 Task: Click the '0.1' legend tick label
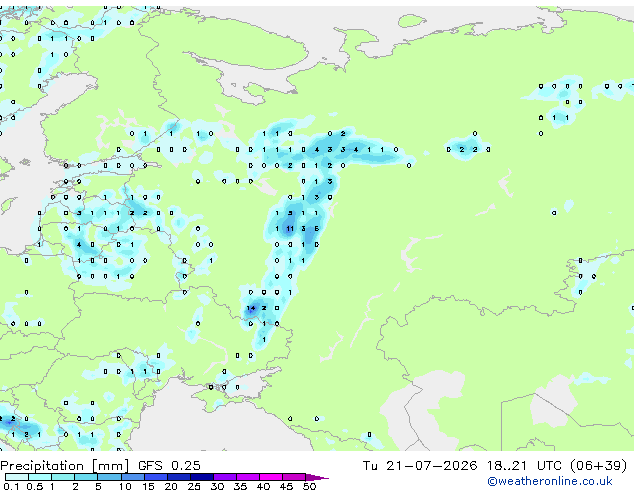click(x=11, y=486)
